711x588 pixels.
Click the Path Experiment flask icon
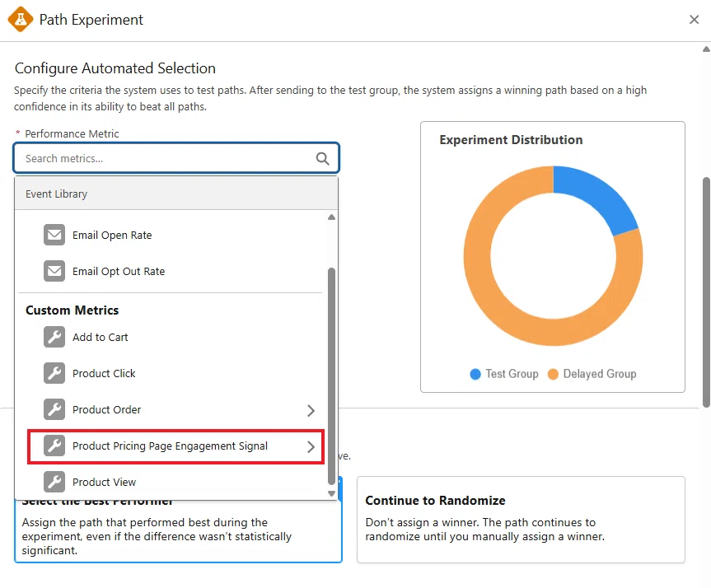pyautogui.click(x=21, y=20)
